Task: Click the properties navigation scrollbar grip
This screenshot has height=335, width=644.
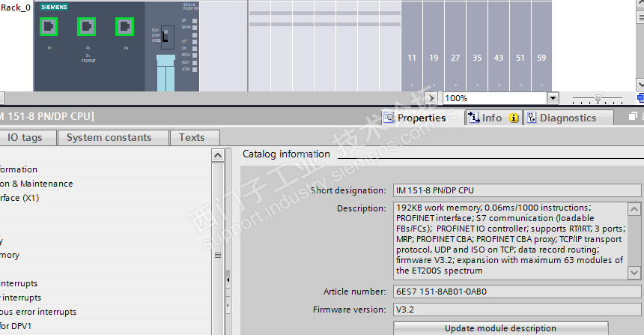Action: coord(218,256)
